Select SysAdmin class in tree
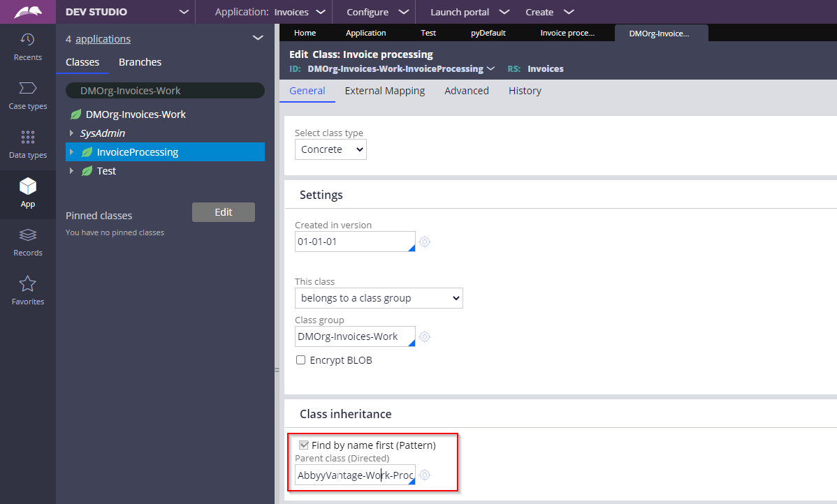837x504 pixels. 103,133
